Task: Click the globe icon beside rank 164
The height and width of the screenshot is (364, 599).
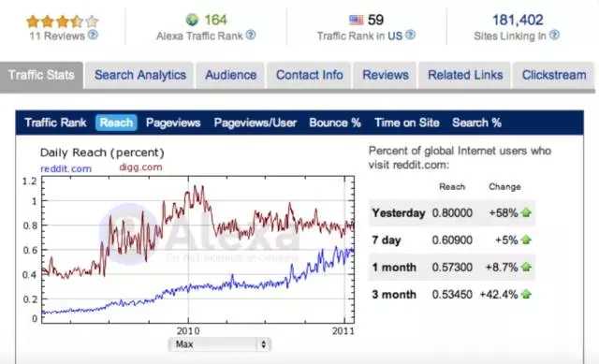Action: pyautogui.click(x=192, y=20)
